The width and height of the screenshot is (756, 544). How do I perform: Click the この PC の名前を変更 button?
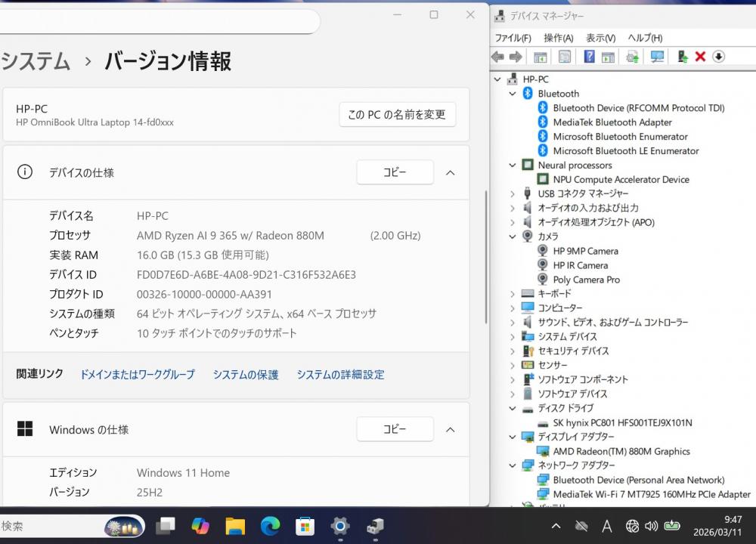pyautogui.click(x=397, y=115)
